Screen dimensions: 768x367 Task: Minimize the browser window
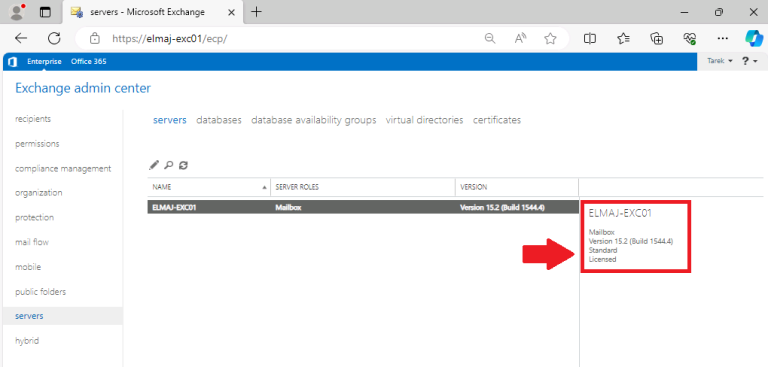coord(684,13)
